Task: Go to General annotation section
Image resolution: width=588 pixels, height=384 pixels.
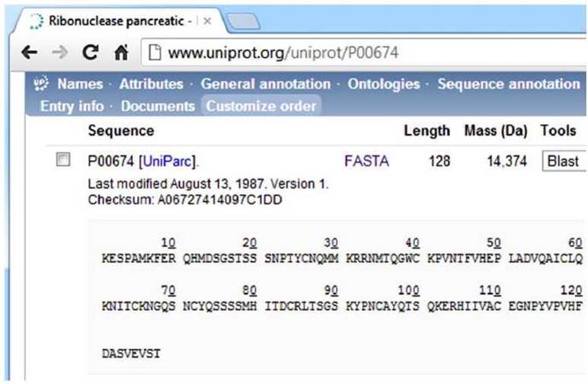Action: tap(266, 84)
